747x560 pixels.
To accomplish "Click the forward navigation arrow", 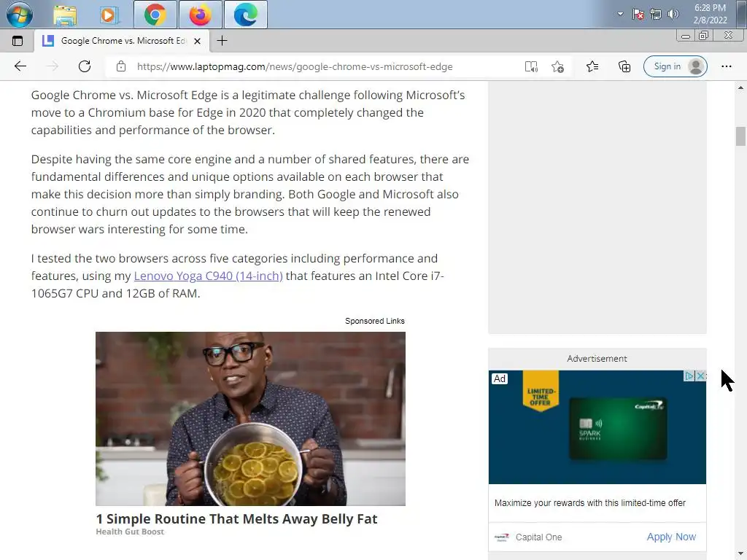I will click(x=53, y=66).
